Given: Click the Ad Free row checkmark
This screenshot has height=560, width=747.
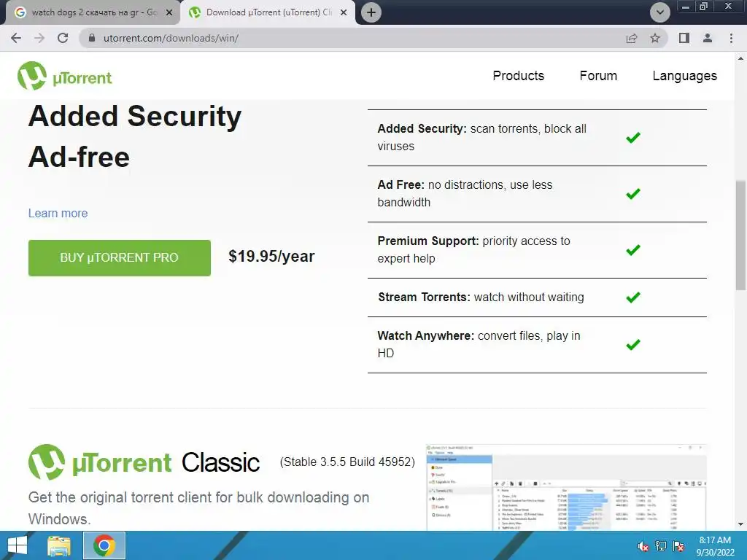Looking at the screenshot, I should [x=633, y=194].
